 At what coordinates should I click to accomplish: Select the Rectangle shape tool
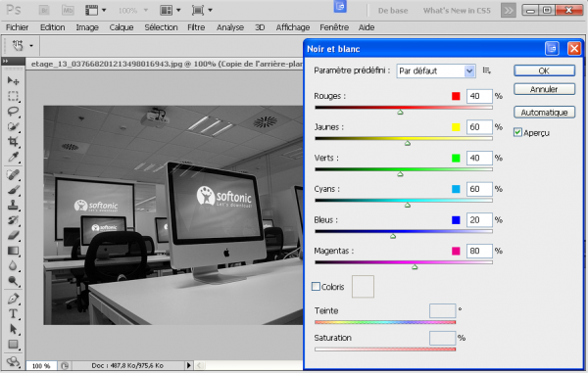tap(13, 345)
